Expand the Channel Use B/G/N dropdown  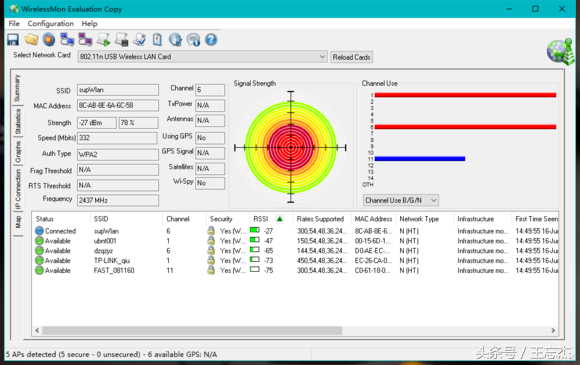click(401, 200)
